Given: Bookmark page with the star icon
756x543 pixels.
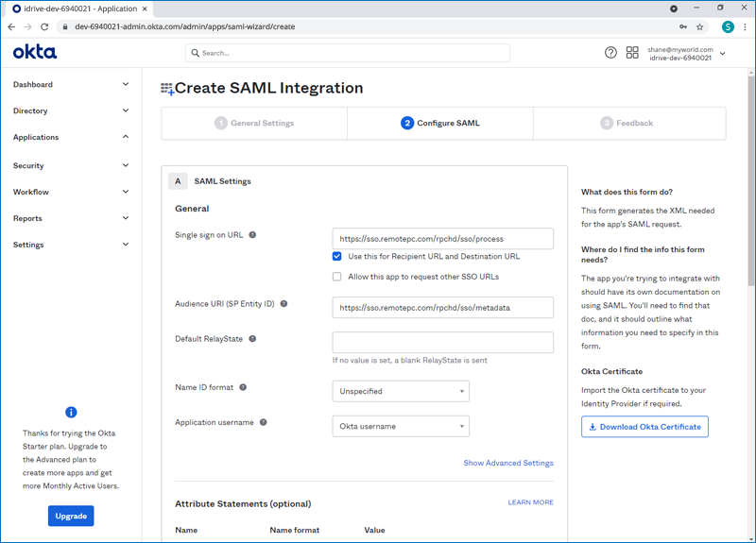Looking at the screenshot, I should [699, 27].
